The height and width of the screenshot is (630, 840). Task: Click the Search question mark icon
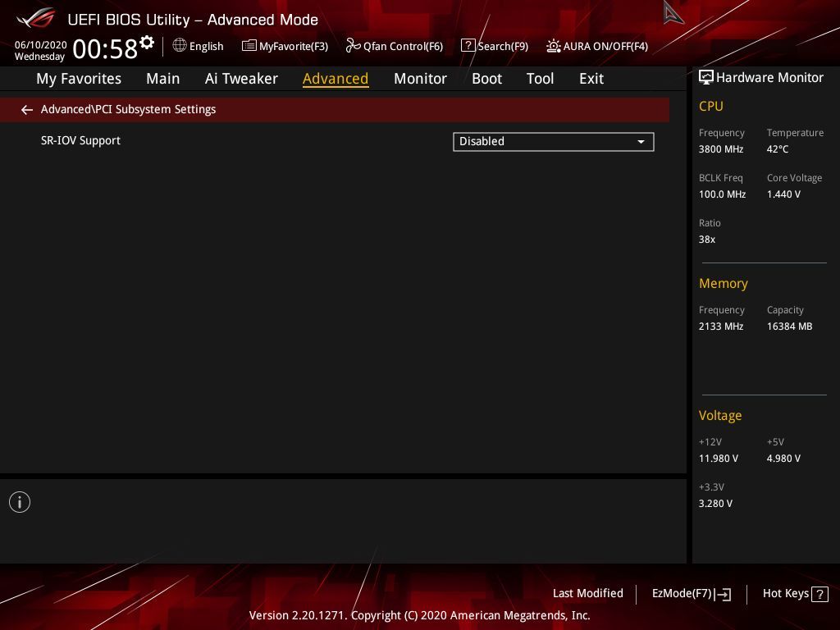(x=468, y=46)
